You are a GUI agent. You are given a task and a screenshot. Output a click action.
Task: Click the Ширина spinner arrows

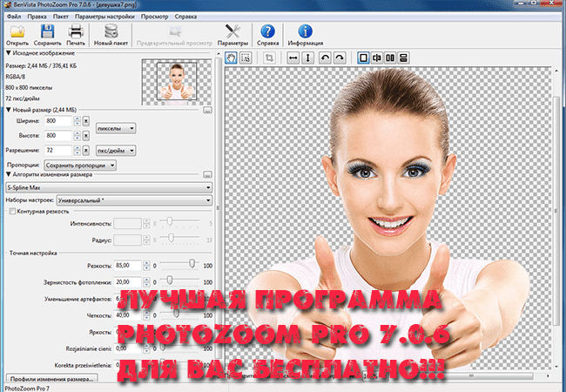point(77,121)
